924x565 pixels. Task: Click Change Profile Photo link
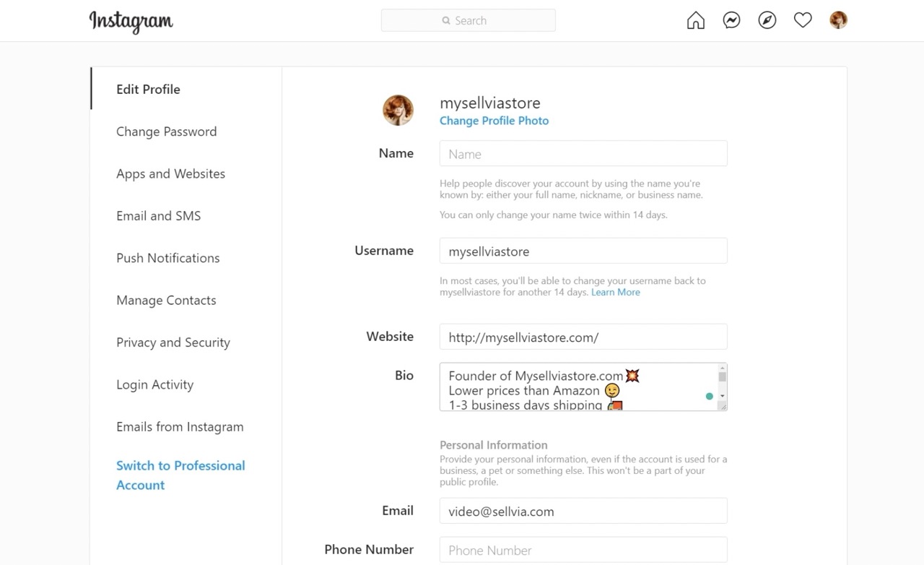[x=494, y=121]
